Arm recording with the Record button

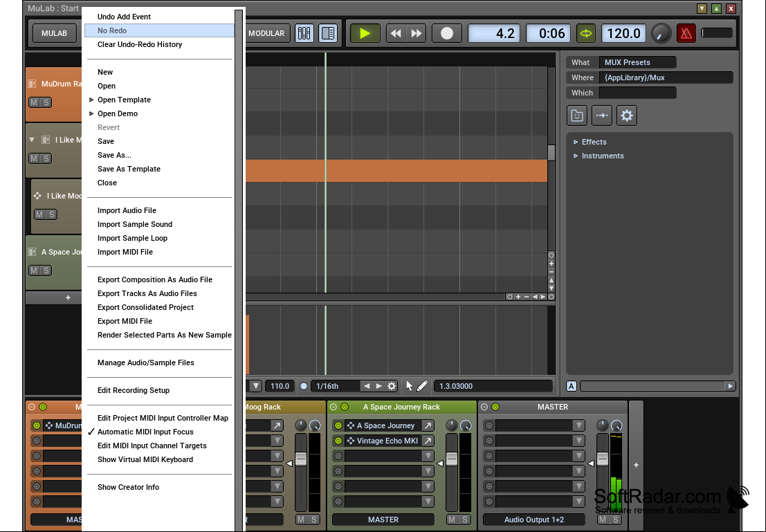tap(446, 33)
